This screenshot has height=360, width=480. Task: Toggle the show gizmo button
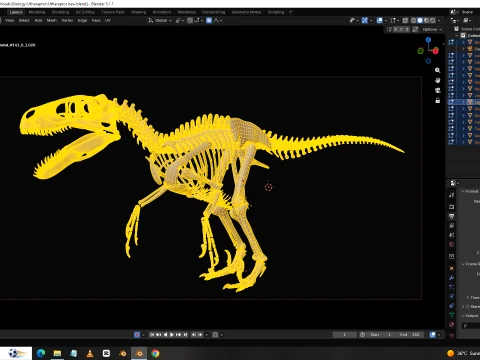click(x=365, y=20)
